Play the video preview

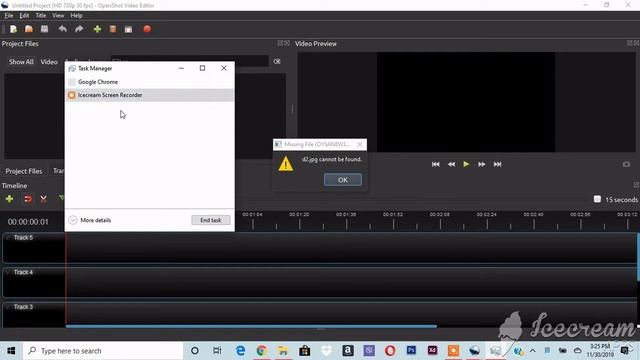click(x=466, y=164)
